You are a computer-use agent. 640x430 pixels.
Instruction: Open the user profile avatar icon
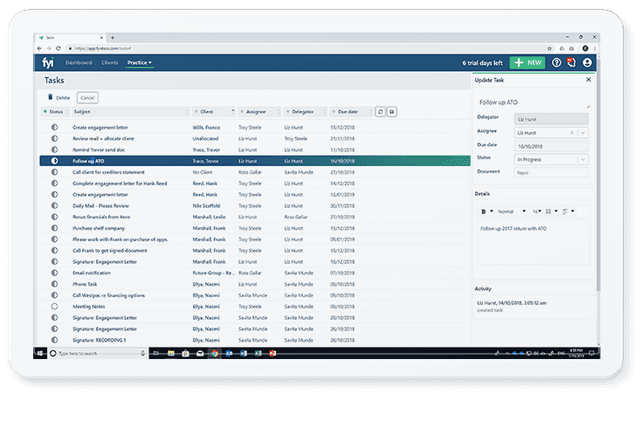point(587,62)
